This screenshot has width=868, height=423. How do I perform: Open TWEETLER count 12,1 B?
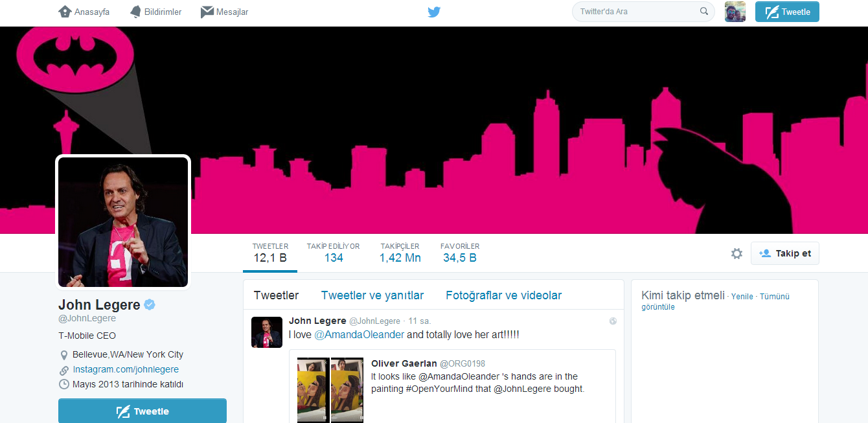coord(270,253)
